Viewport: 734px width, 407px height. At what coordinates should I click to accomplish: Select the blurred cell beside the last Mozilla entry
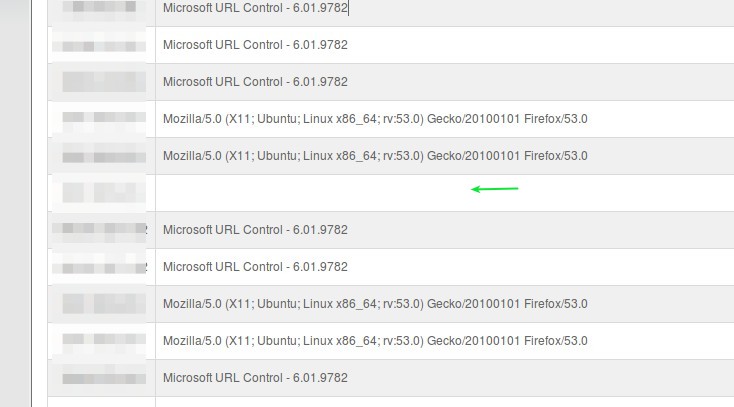pyautogui.click(x=102, y=341)
